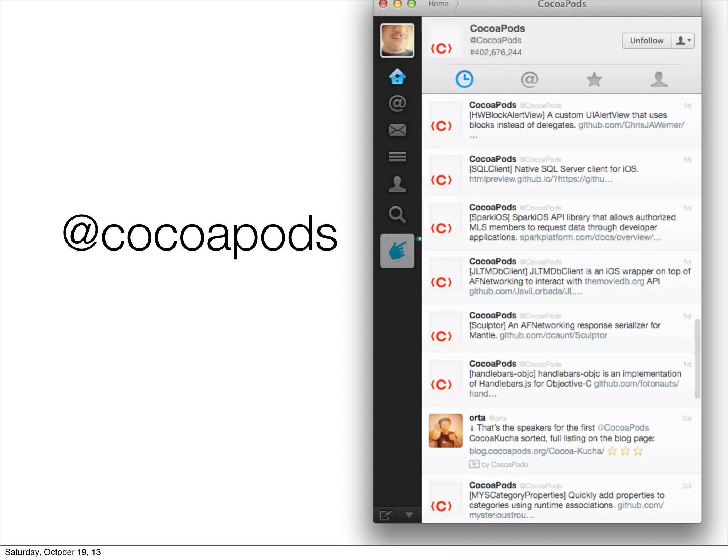728x560 pixels.
Task: Close the Twitter window with red button
Action: click(383, 4)
